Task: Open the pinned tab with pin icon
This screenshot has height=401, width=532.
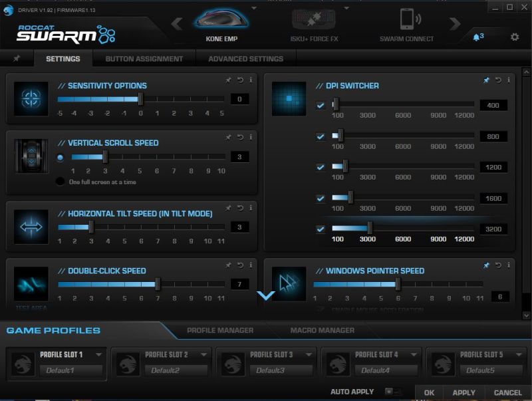Action: click(17, 59)
